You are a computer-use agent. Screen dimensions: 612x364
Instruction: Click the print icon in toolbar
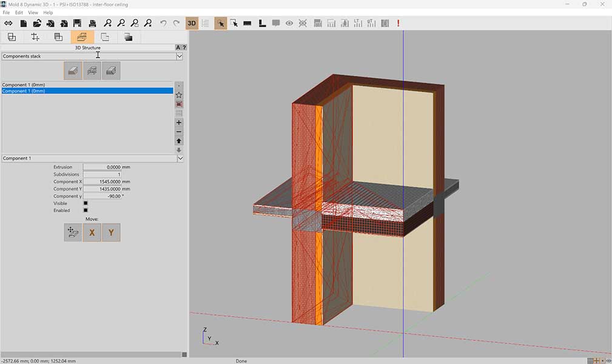[93, 24]
